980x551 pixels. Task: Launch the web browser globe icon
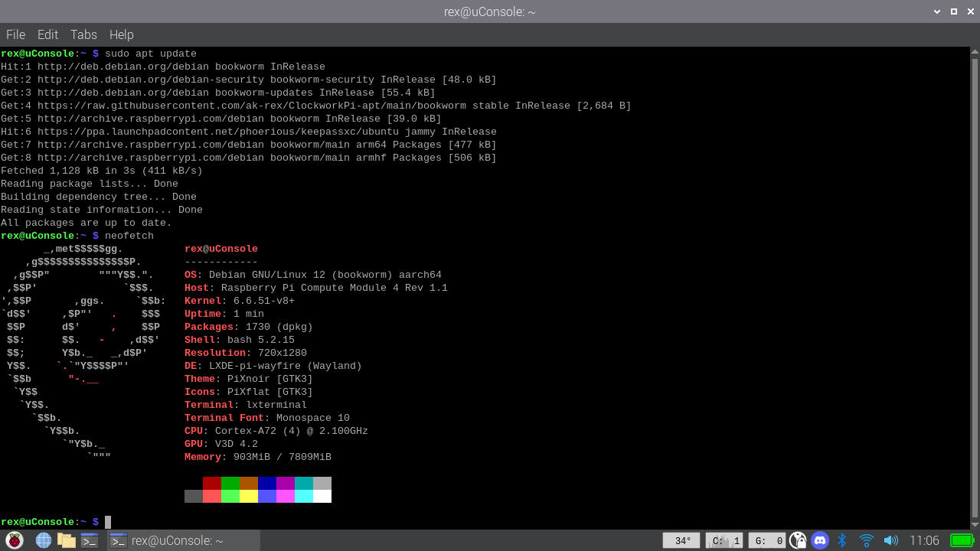44,540
